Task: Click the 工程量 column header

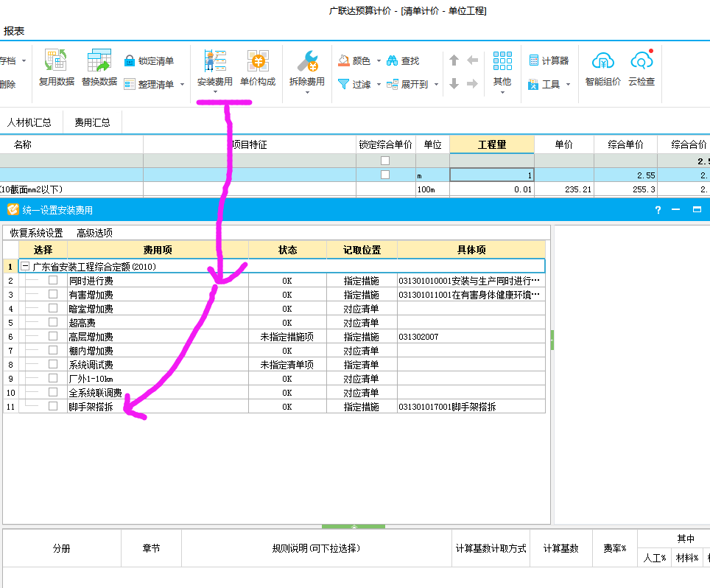Action: pyautogui.click(x=492, y=144)
